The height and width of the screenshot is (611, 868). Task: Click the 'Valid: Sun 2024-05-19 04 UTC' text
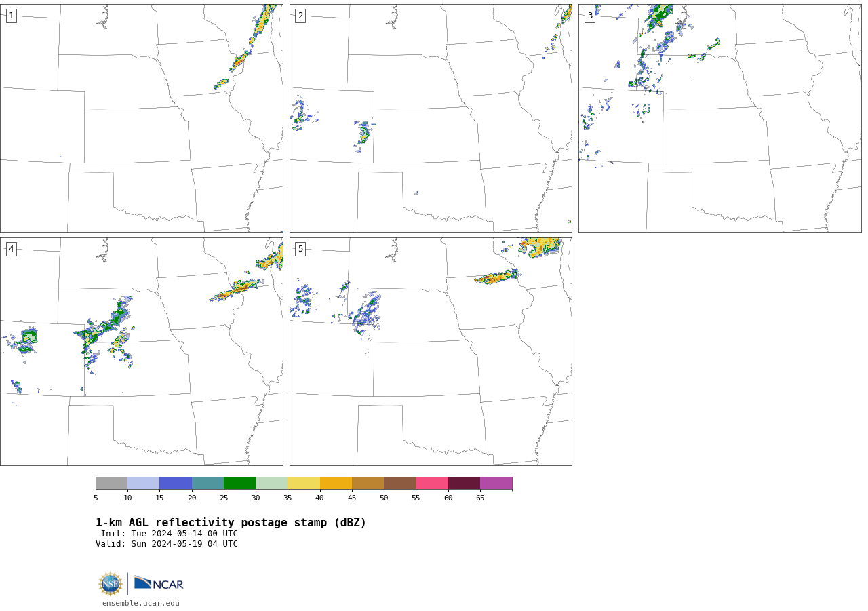pos(167,544)
